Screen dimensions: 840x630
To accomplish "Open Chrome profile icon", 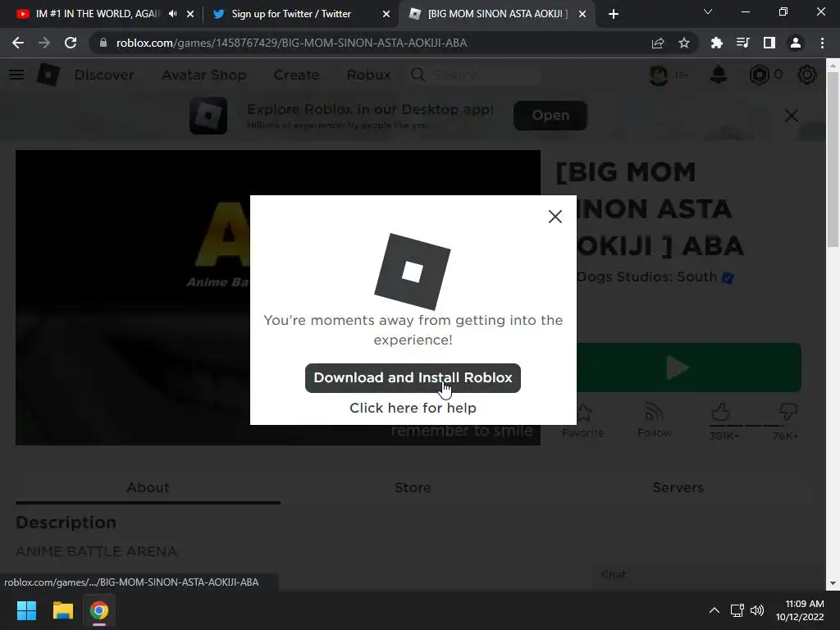I will (x=796, y=43).
